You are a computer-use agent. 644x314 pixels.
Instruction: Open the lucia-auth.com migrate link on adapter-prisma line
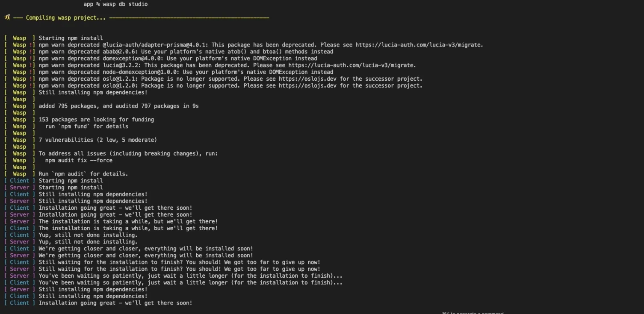click(x=419, y=45)
